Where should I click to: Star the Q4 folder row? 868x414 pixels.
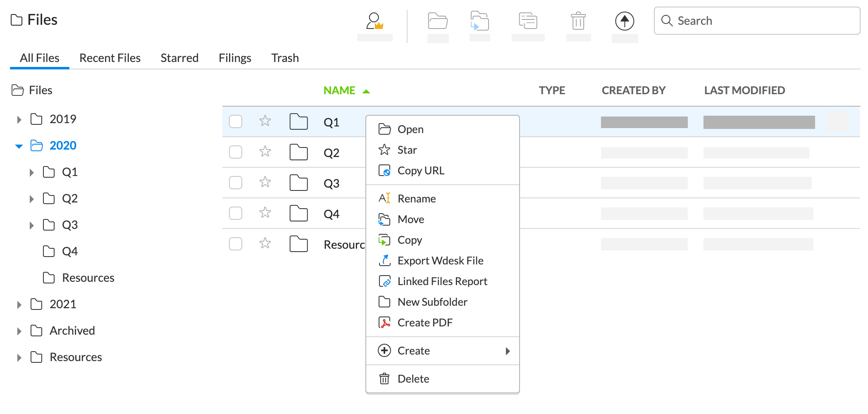point(265,213)
